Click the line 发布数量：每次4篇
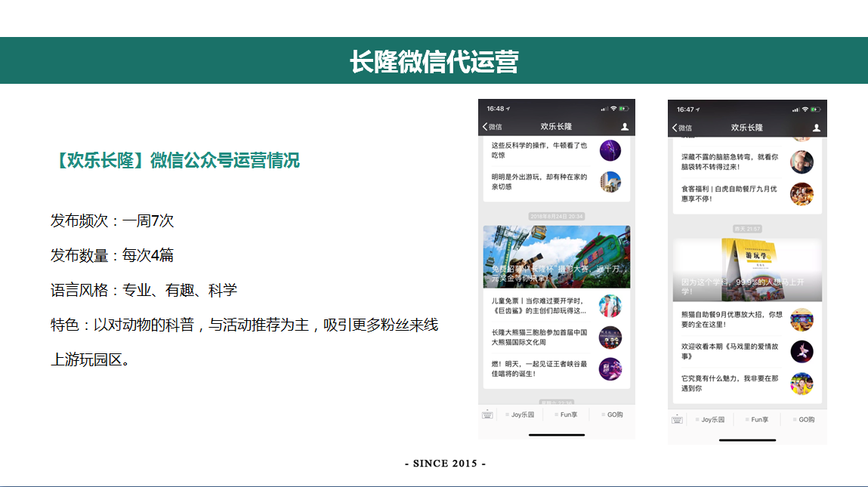The height and width of the screenshot is (487, 868). click(113, 256)
